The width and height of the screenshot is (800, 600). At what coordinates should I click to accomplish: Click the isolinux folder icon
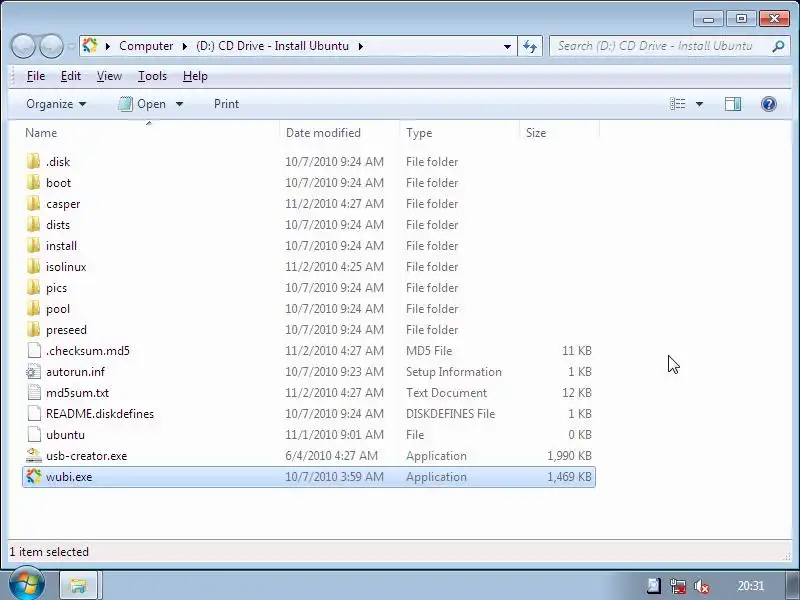coord(33,266)
